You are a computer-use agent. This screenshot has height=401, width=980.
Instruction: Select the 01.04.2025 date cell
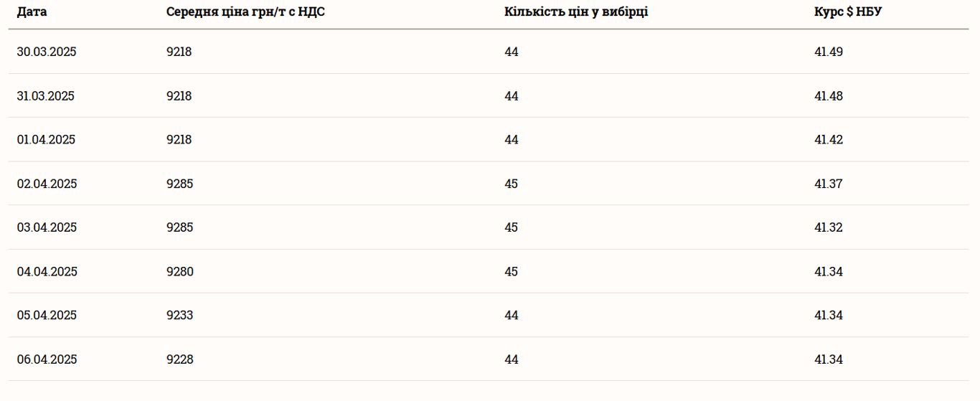tap(46, 140)
